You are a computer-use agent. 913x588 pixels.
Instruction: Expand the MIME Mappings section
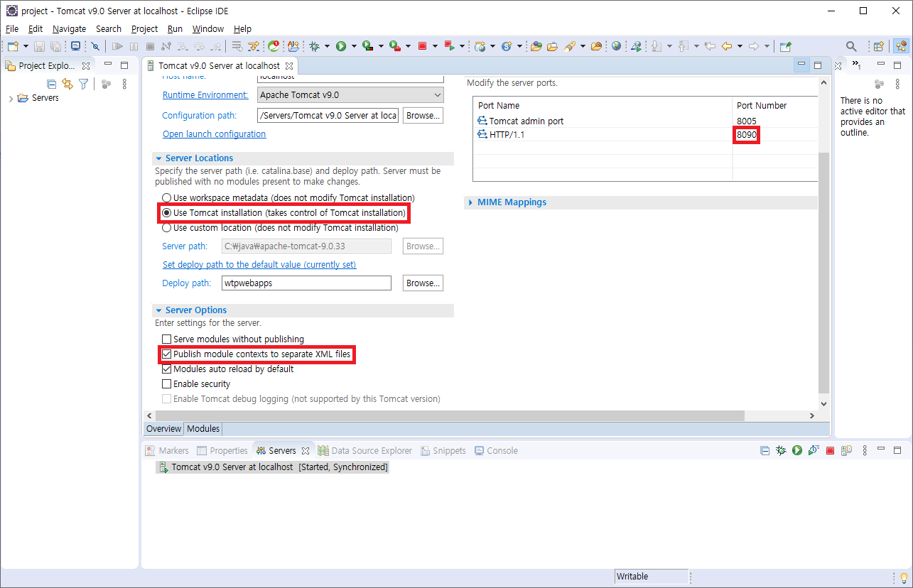click(470, 202)
